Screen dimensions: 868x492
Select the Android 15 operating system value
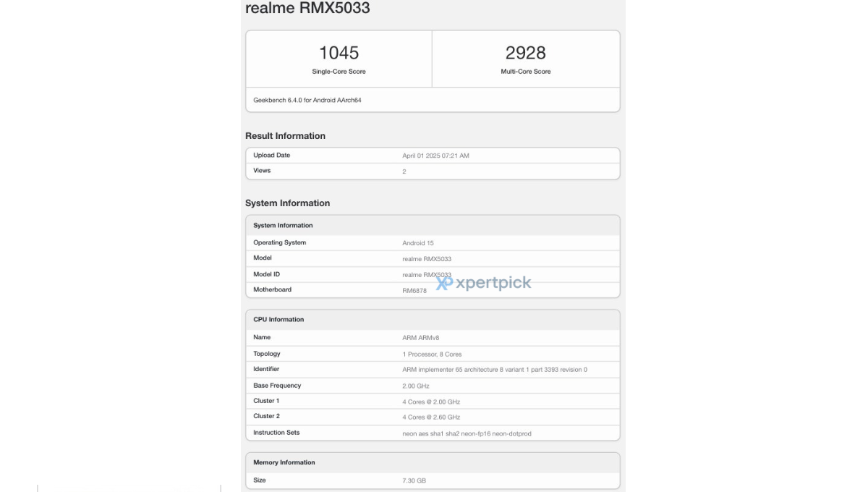[x=418, y=243]
